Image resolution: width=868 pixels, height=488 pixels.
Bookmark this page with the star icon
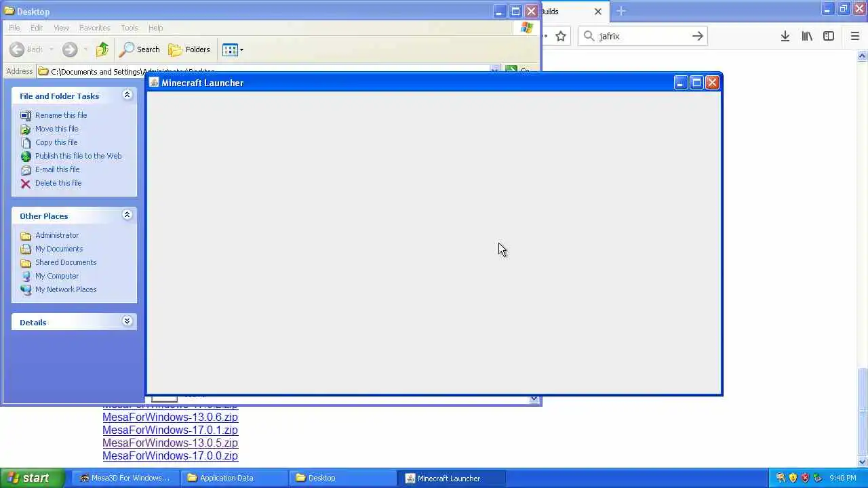coord(561,36)
